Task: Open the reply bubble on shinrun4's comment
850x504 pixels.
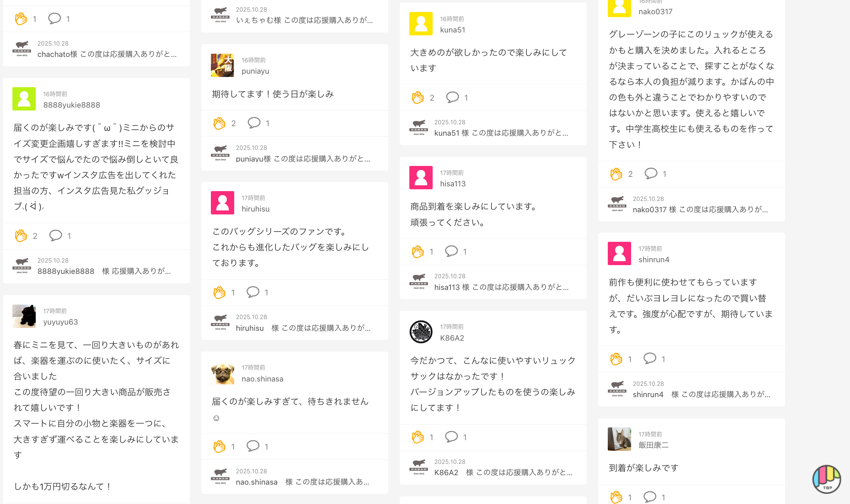Action: pos(650,359)
